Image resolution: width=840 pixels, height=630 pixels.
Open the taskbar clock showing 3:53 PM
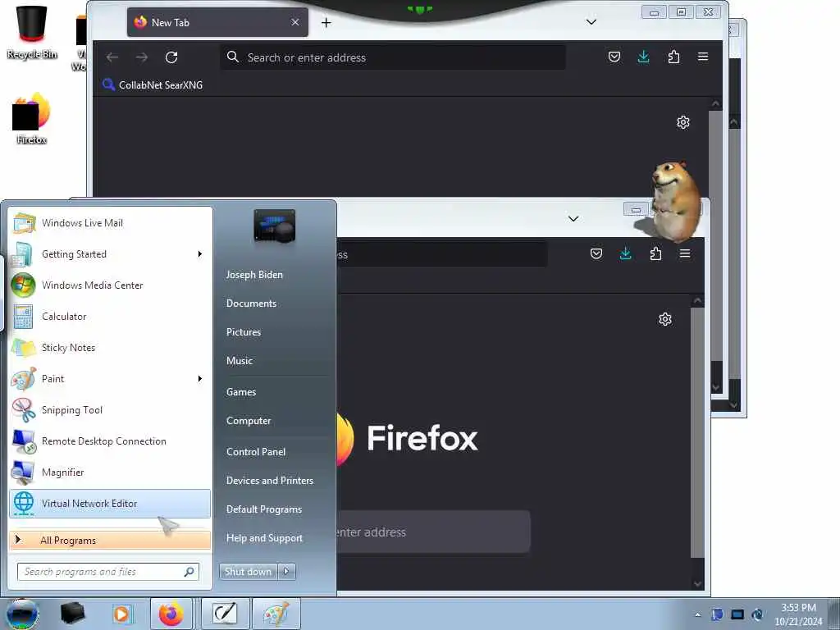(x=798, y=614)
